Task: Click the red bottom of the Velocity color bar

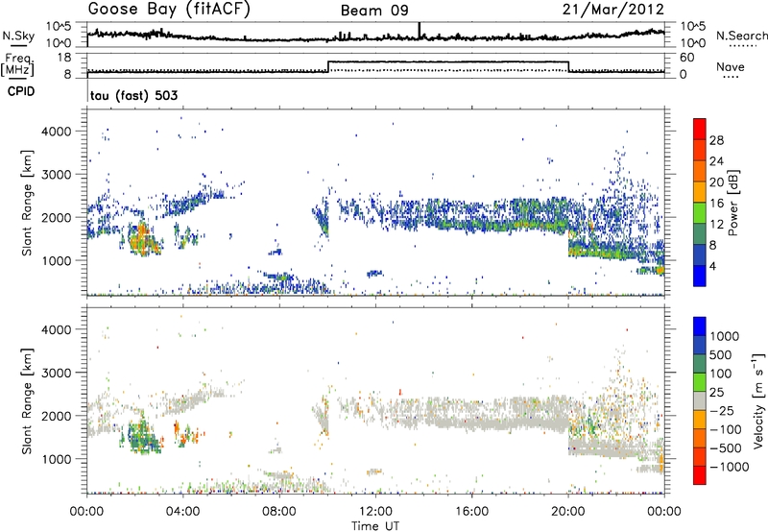Action: (x=700, y=475)
